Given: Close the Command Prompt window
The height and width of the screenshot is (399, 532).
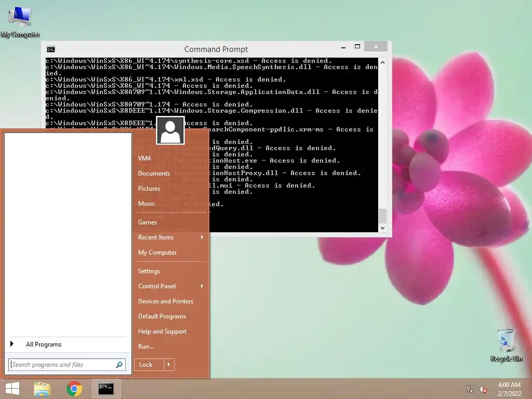Looking at the screenshot, I should [x=376, y=46].
